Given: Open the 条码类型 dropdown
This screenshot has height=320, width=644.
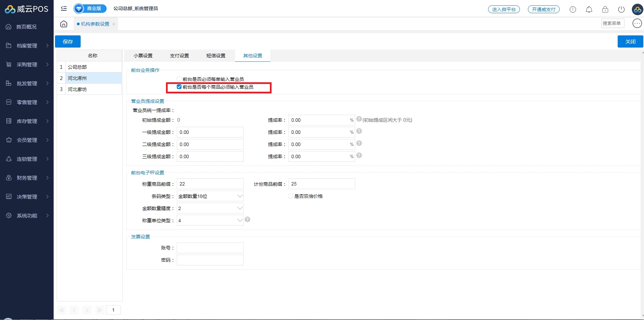Looking at the screenshot, I should (x=210, y=196).
